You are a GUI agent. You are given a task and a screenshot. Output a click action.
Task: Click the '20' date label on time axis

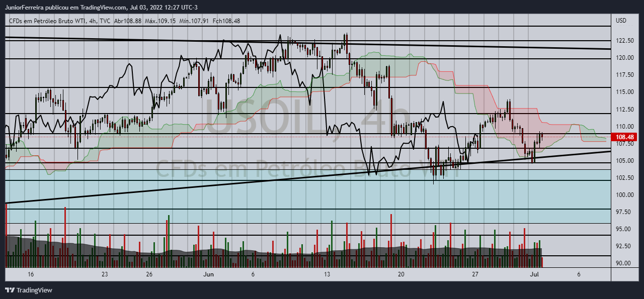click(x=401, y=274)
